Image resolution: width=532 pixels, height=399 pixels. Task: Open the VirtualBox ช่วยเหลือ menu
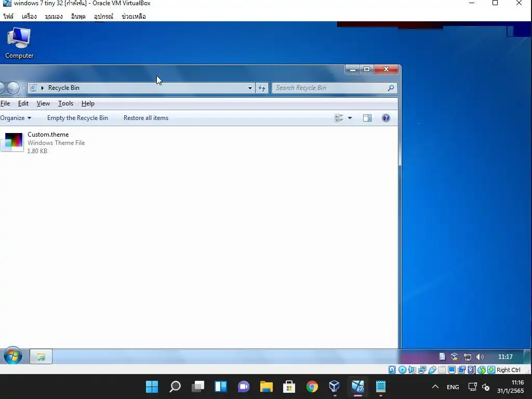(x=134, y=16)
